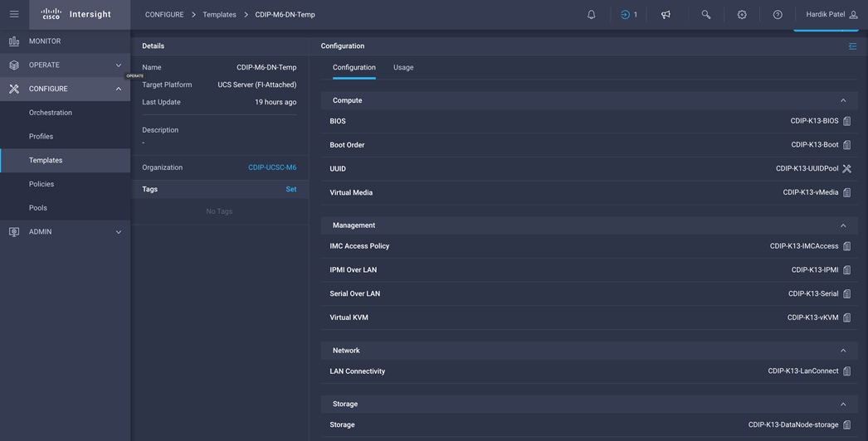
Task: Click CONFIGURE breadcrumb link
Action: [x=164, y=15]
